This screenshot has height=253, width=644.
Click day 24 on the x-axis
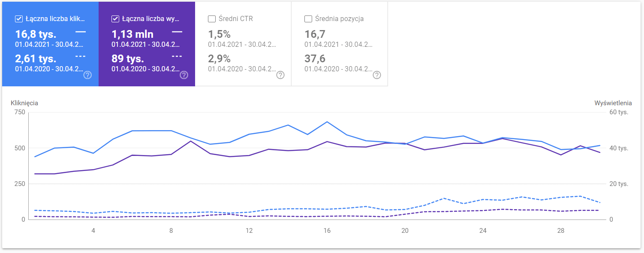click(483, 231)
